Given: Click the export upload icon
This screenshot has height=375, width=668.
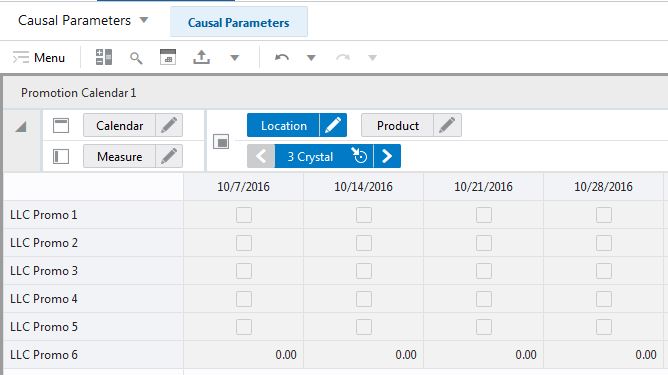Looking at the screenshot, I should click(x=202, y=57).
